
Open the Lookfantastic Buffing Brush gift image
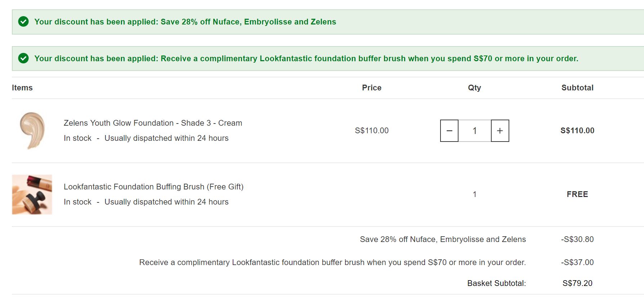[32, 194]
